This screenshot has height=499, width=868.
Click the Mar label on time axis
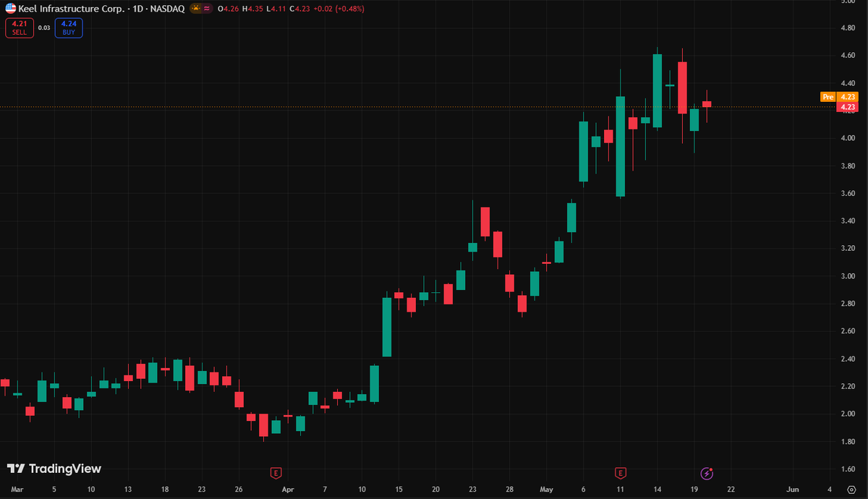click(17, 490)
